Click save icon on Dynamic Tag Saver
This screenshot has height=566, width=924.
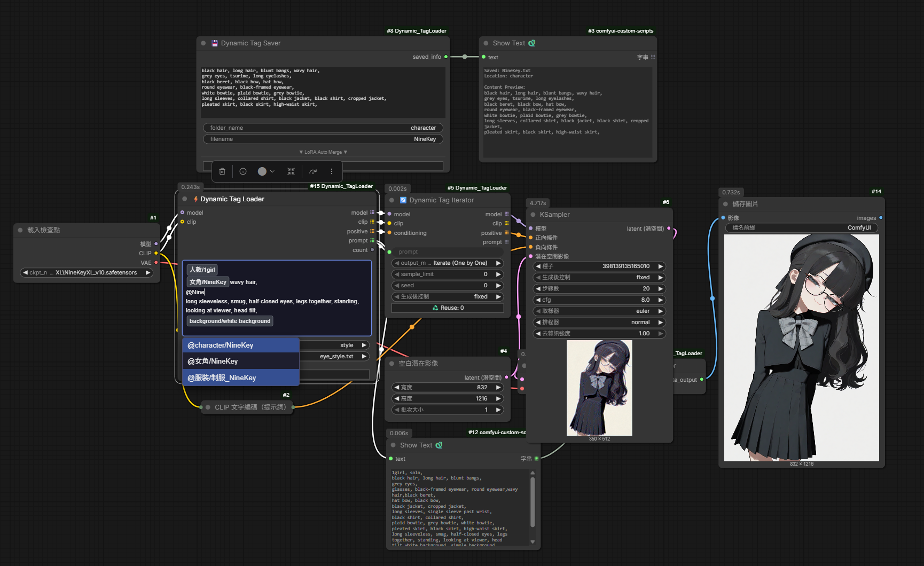click(x=215, y=43)
